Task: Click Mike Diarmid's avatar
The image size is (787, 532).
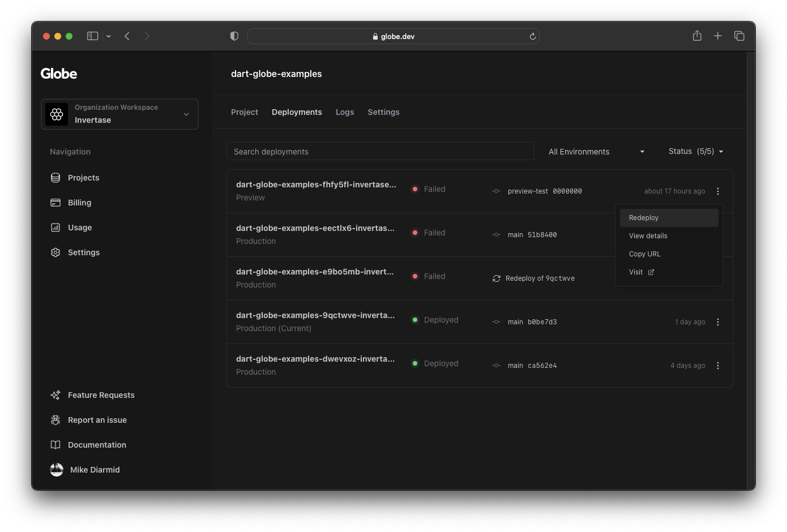Action: [x=57, y=470]
